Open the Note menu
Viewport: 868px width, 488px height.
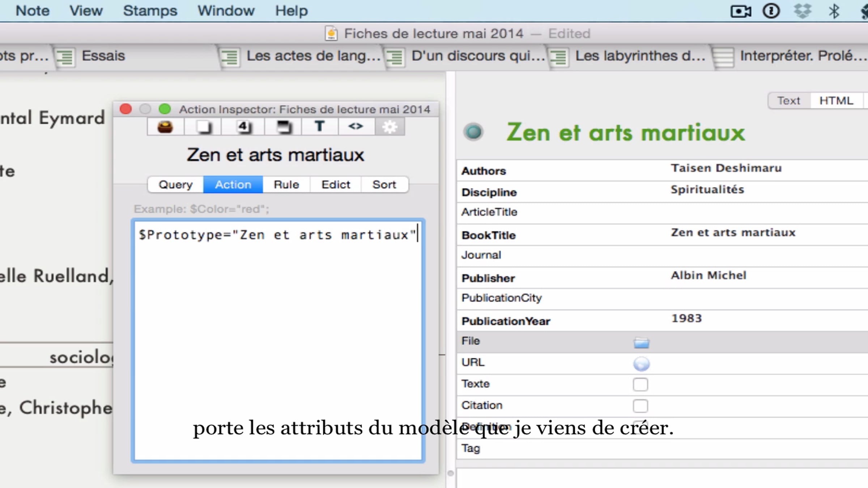(x=33, y=11)
